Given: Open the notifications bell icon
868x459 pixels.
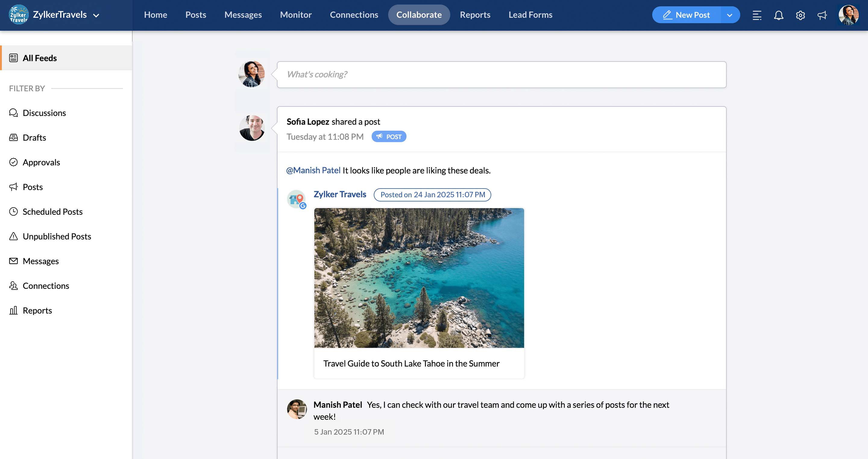Looking at the screenshot, I should (x=778, y=15).
